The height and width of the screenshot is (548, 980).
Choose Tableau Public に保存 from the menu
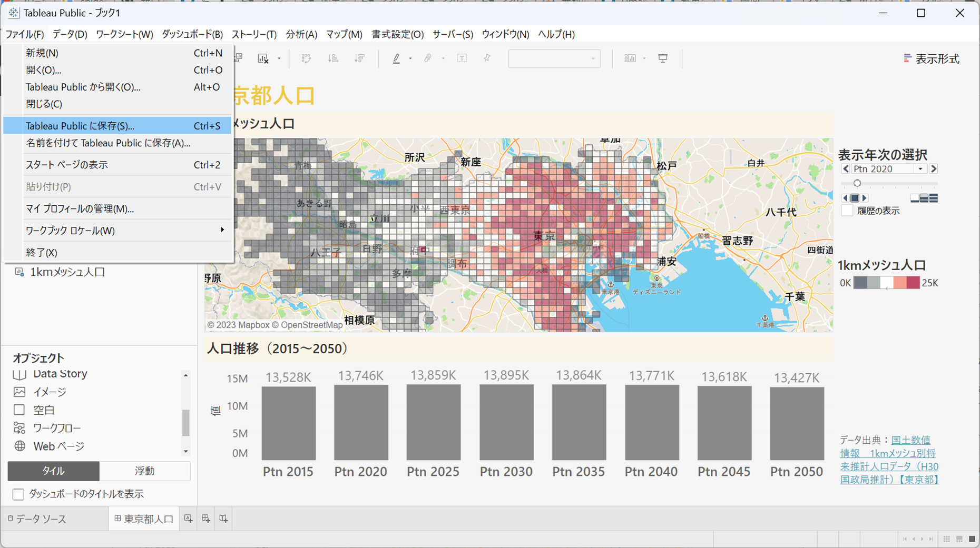click(x=79, y=126)
